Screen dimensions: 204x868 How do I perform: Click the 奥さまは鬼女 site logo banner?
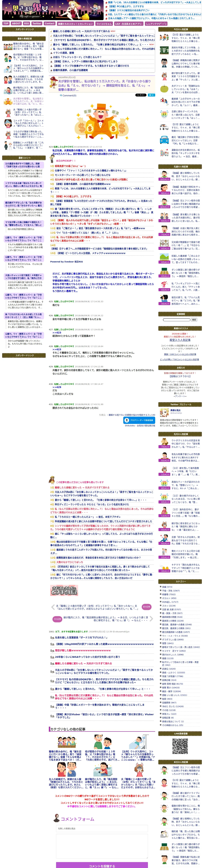[53, 10]
